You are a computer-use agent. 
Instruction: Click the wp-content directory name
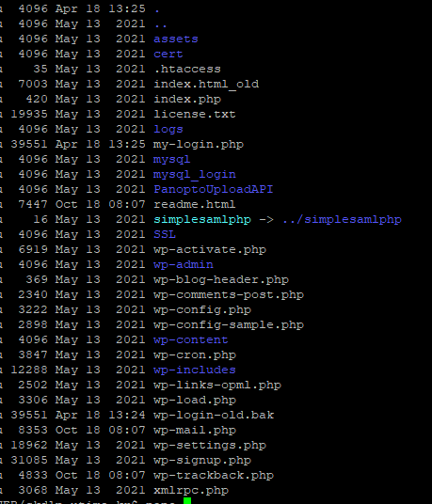pyautogui.click(x=191, y=339)
